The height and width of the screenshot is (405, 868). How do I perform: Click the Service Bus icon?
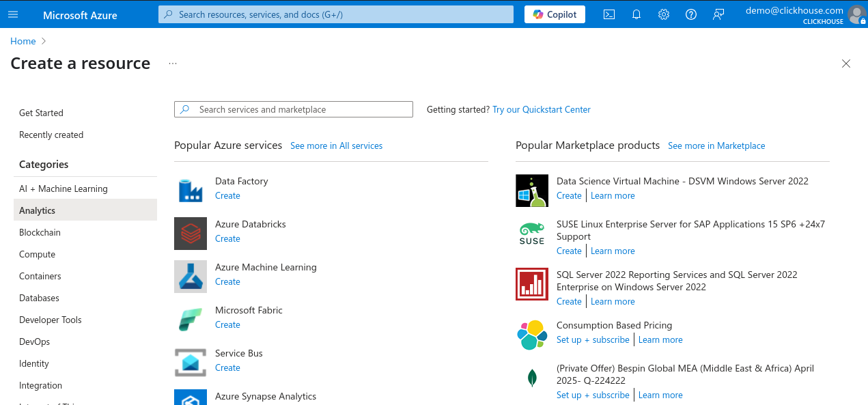191,363
